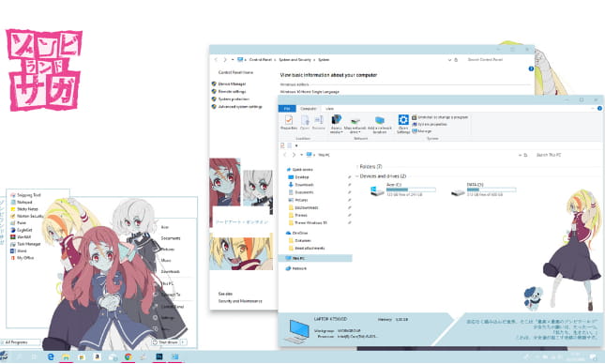Click the Quick Access Toolbar properties icon

(x=282, y=145)
